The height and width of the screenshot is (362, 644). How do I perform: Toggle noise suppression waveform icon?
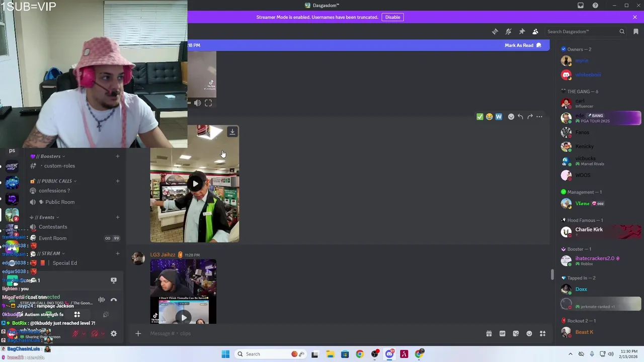coord(102,300)
